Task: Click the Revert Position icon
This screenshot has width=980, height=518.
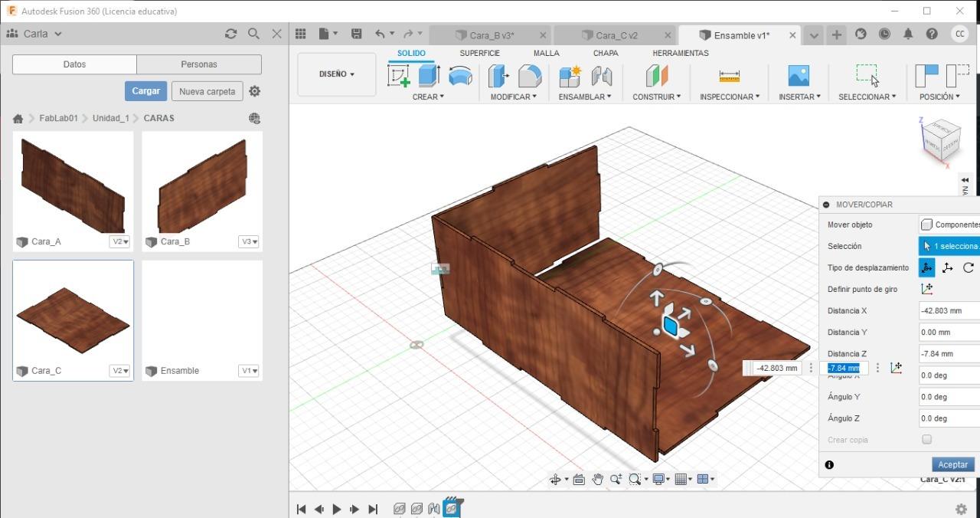Action: [958, 76]
